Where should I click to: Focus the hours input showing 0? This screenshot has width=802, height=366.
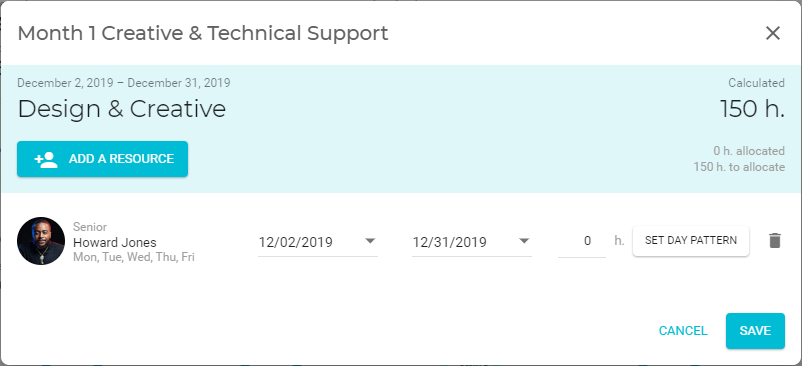(582, 241)
